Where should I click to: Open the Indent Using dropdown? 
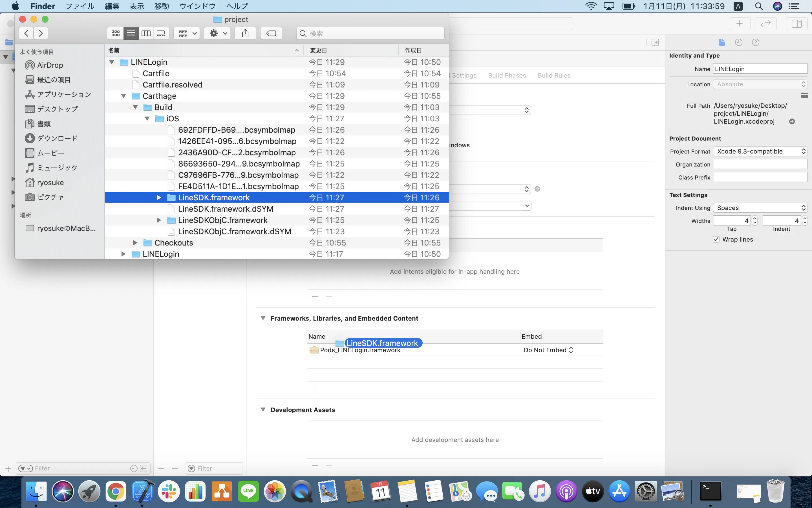click(x=760, y=208)
